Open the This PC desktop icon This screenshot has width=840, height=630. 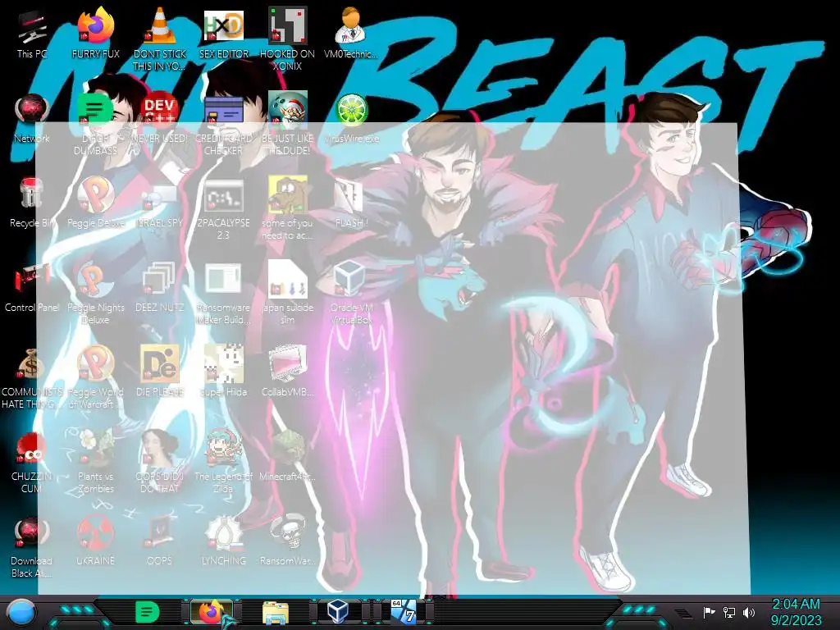click(32, 34)
